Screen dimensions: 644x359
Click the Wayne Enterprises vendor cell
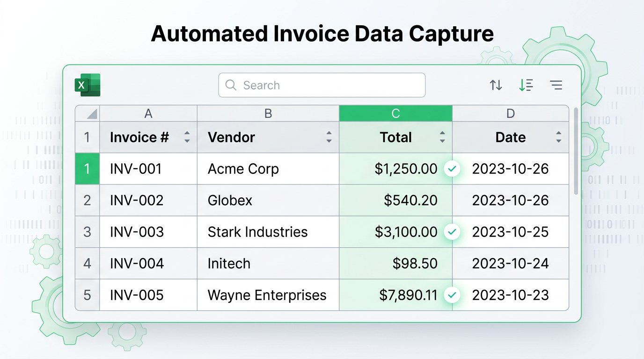(x=267, y=295)
